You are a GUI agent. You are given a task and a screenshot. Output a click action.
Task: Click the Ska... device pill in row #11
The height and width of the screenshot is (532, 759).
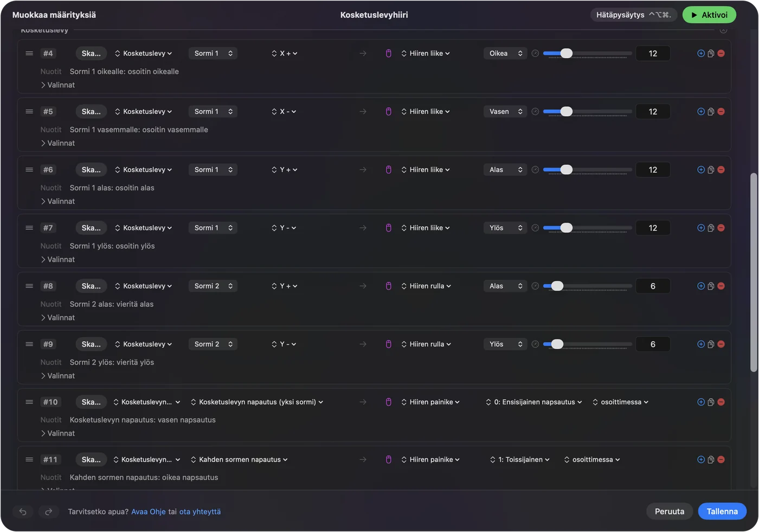coord(91,459)
